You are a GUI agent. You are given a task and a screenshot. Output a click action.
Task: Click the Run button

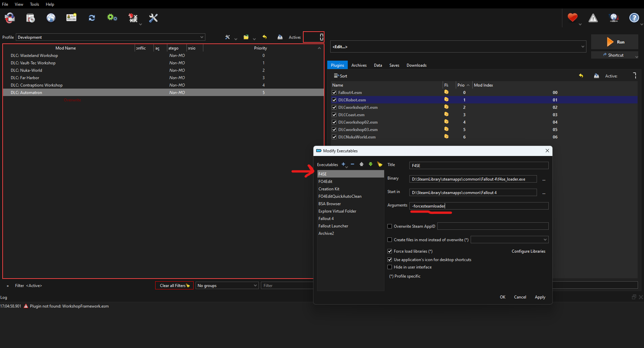click(x=615, y=42)
